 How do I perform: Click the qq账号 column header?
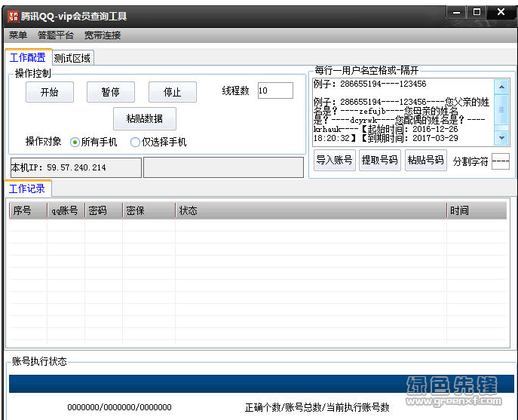[x=66, y=210]
